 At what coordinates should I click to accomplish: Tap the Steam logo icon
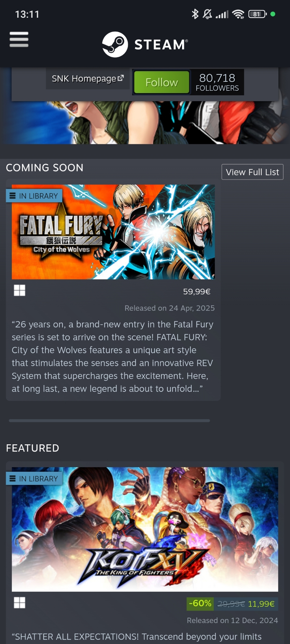click(x=115, y=44)
